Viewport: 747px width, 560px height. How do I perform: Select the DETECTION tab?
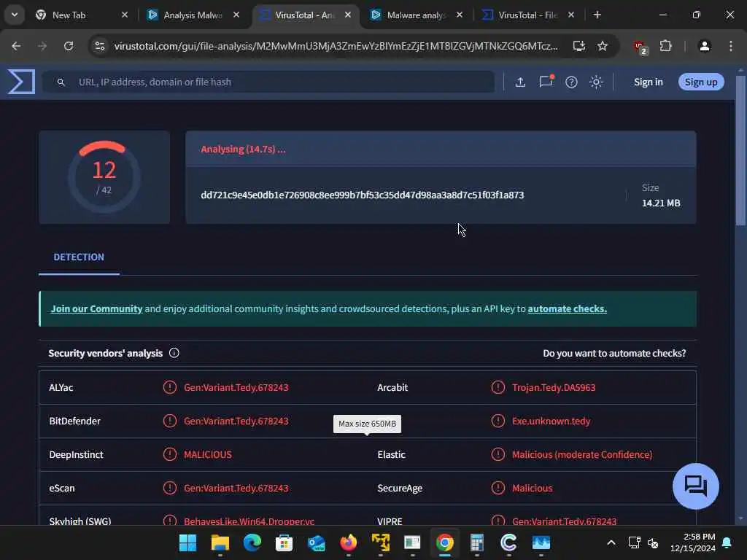(79, 257)
